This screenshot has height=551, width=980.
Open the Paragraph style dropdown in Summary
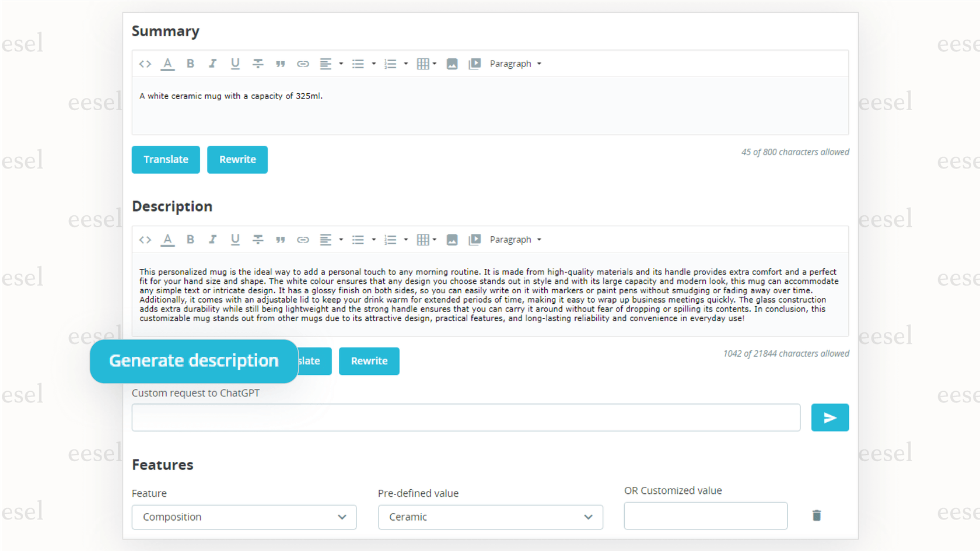(514, 64)
